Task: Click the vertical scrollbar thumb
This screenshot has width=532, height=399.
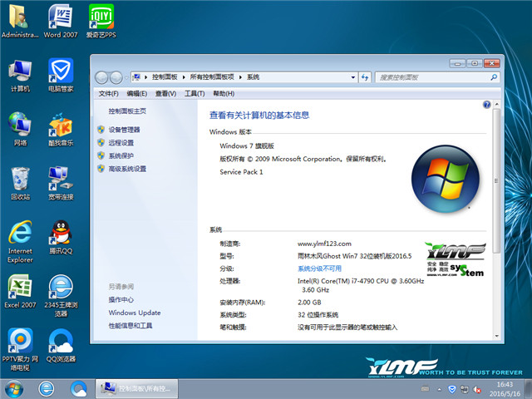Action: [496, 181]
